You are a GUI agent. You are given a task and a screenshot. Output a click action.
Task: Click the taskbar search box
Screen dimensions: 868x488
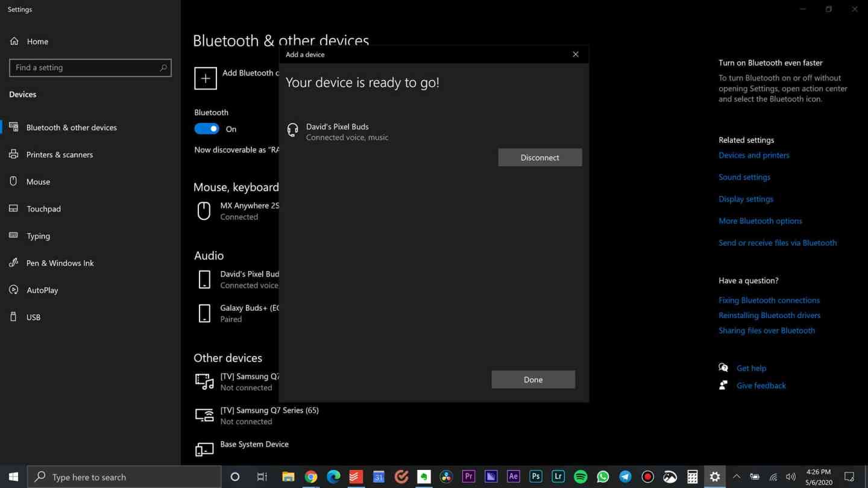tap(125, 477)
